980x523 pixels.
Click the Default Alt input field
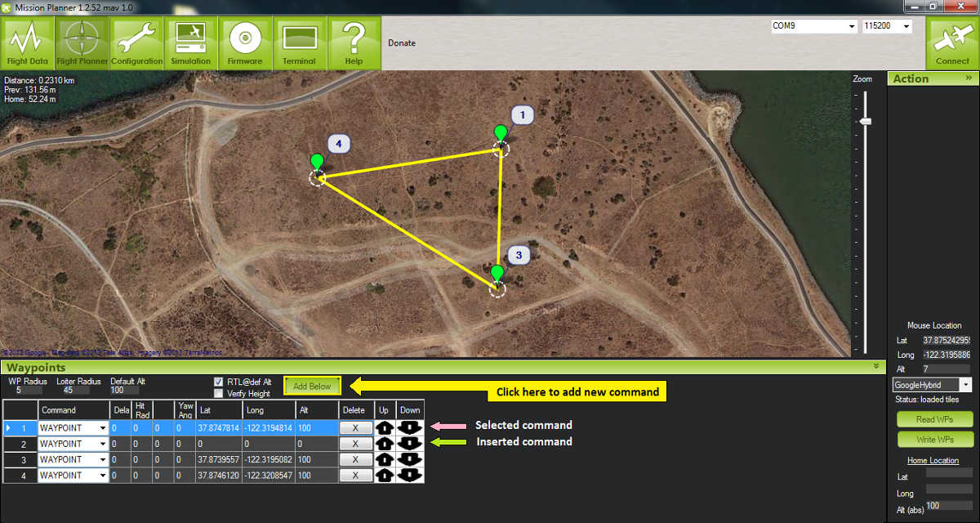123,391
